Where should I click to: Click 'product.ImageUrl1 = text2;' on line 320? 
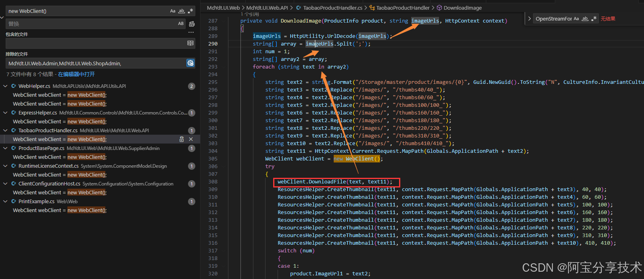(330, 274)
